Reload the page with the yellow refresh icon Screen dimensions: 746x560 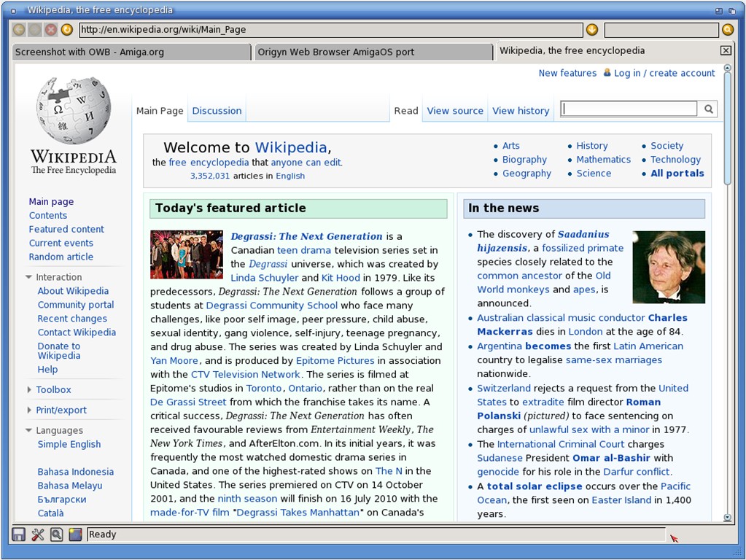67,29
